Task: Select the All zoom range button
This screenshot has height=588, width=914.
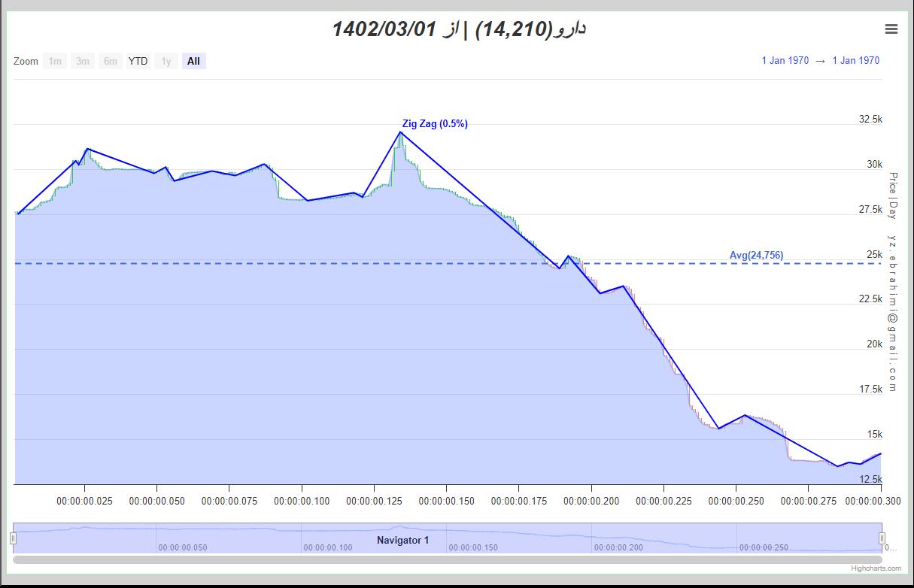Action: 194,61
